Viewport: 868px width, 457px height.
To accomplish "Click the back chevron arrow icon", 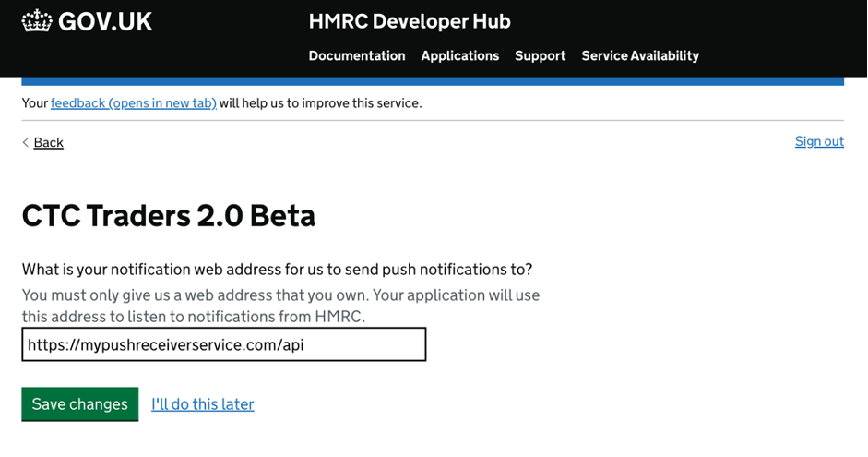I will click(x=26, y=142).
